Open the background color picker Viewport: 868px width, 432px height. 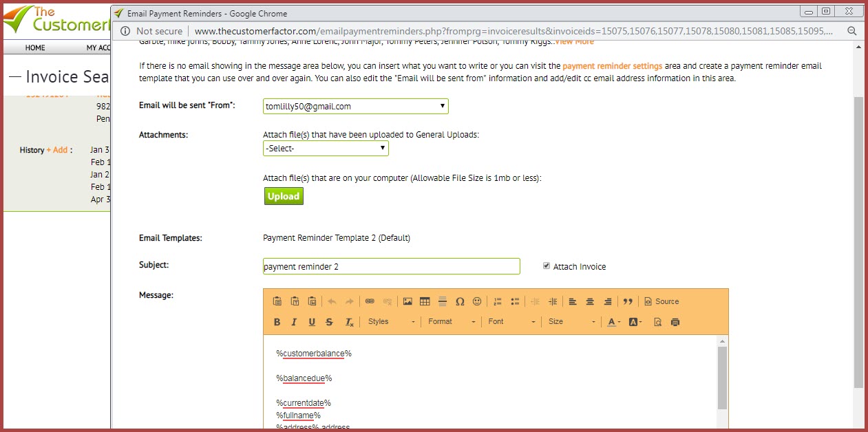(635, 322)
